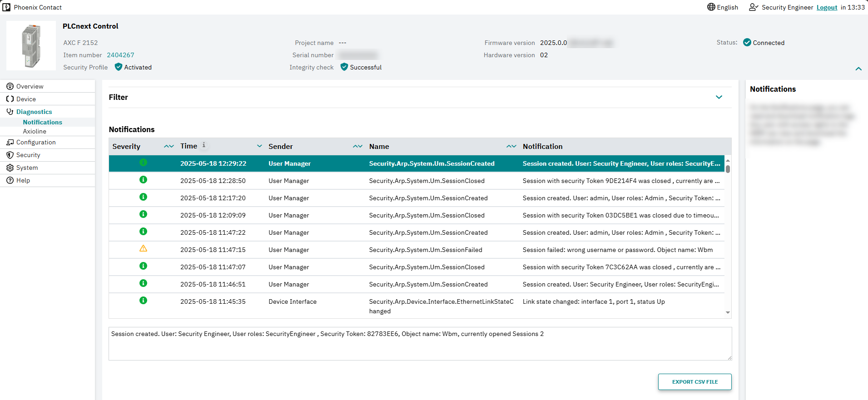Click the Security Profile Activated shield icon
The width and height of the screenshot is (868, 400).
tap(119, 67)
